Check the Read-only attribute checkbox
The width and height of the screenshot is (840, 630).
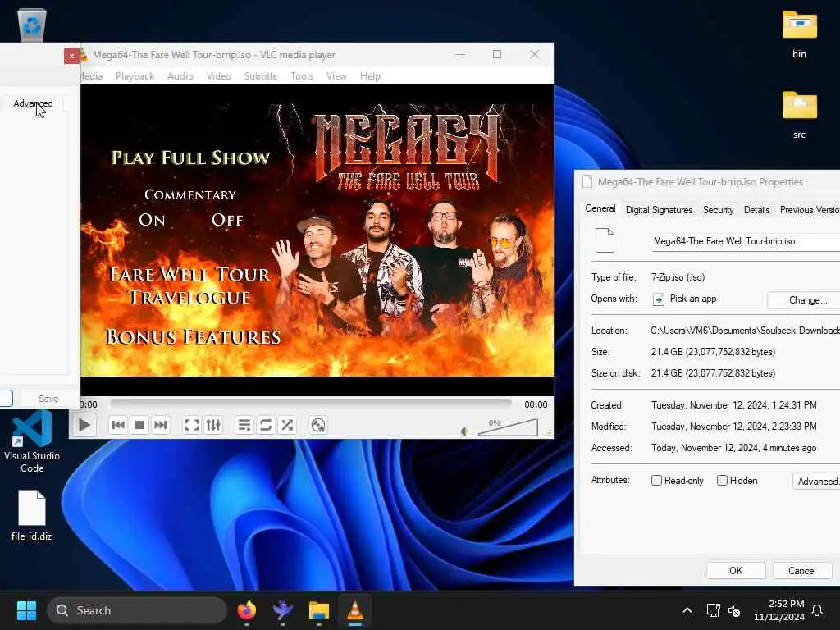point(656,481)
